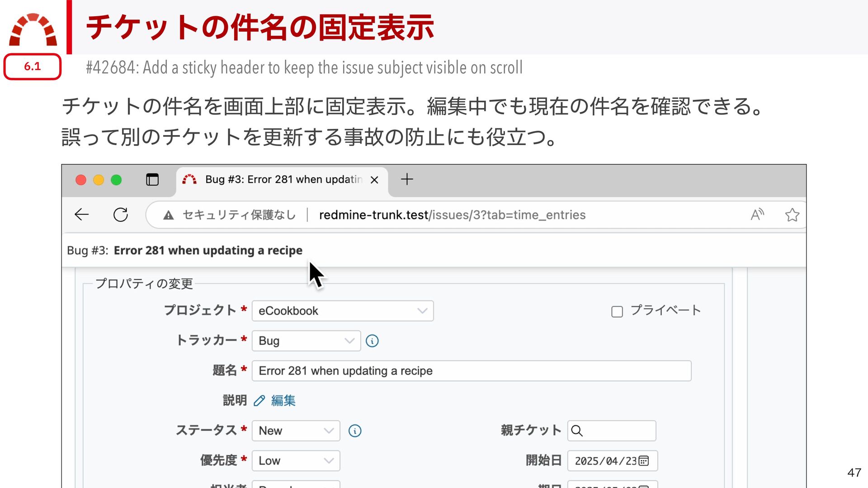The width and height of the screenshot is (868, 488).
Task: Click the 編集 description edit link
Action: [283, 401]
